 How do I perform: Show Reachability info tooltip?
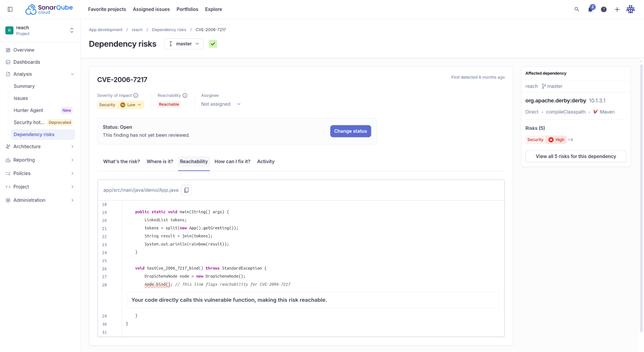coord(185,95)
